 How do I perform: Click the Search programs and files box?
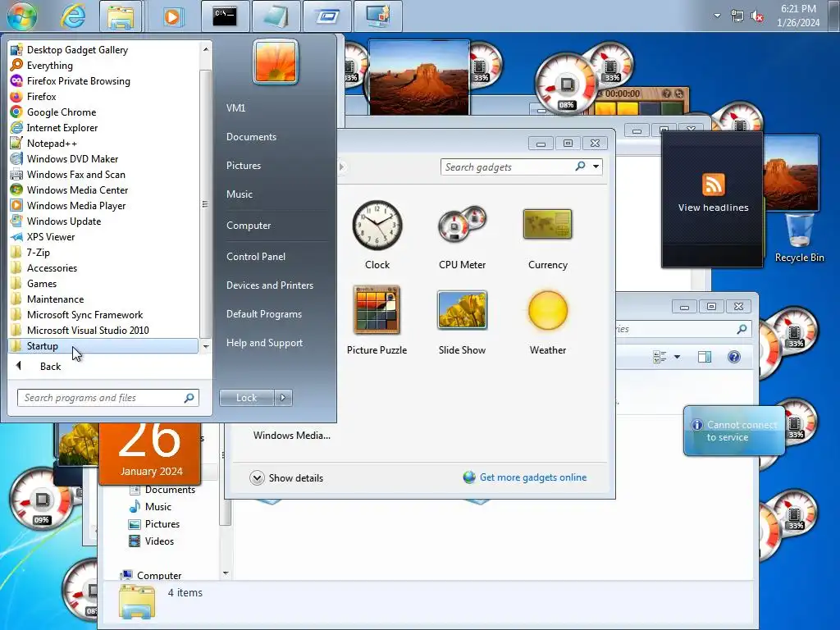107,398
